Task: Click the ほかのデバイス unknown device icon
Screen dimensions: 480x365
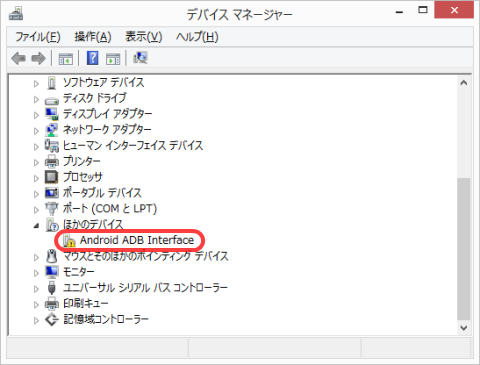Action: click(x=52, y=224)
